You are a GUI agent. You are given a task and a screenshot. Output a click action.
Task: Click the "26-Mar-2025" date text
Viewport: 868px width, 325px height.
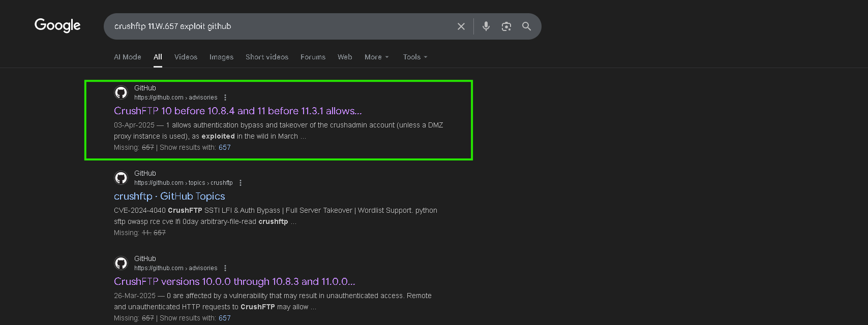tap(135, 296)
